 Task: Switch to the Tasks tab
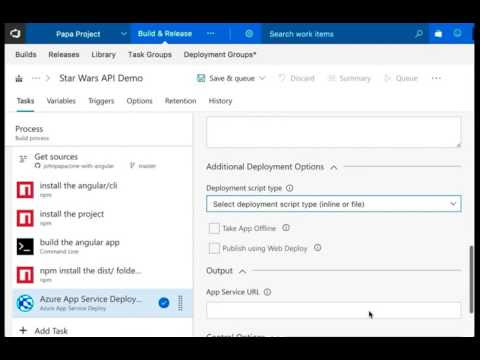[25, 101]
